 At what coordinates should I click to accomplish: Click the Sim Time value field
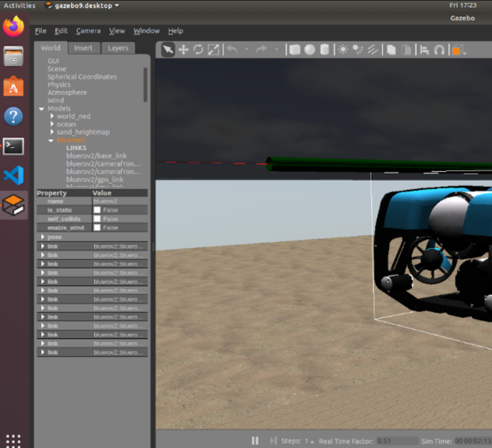pyautogui.click(x=473, y=441)
